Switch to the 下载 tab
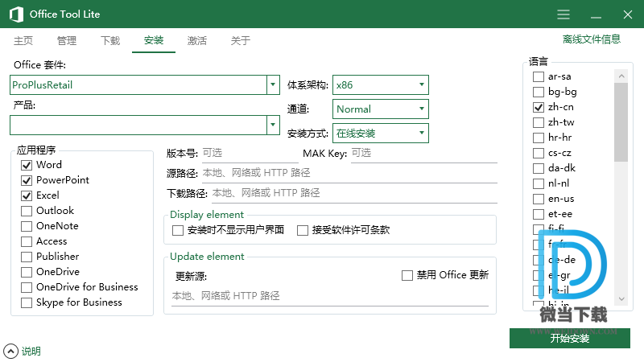The image size is (644, 362). [110, 41]
